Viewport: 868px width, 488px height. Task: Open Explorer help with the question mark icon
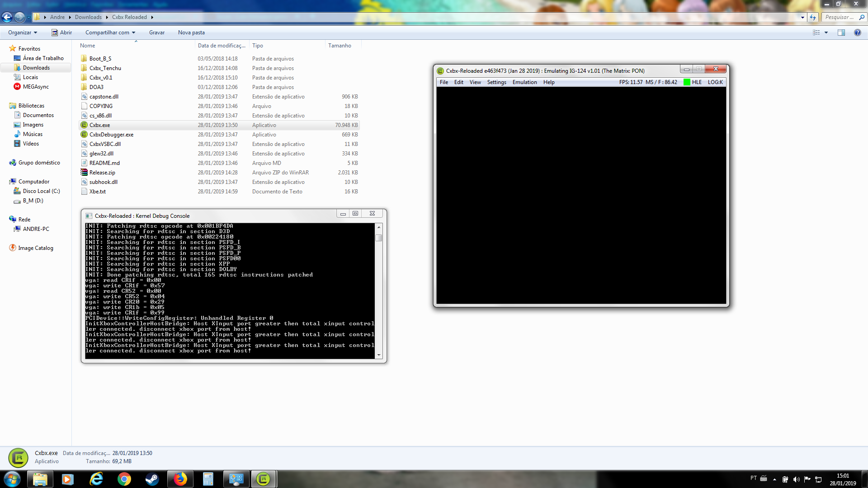(x=857, y=33)
